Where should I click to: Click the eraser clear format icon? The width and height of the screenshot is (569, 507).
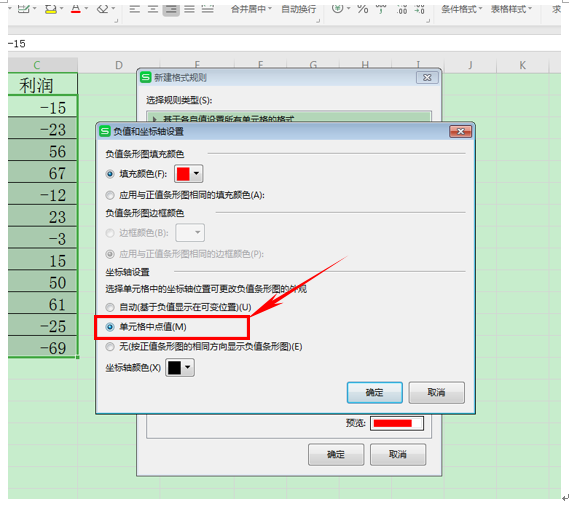(103, 9)
